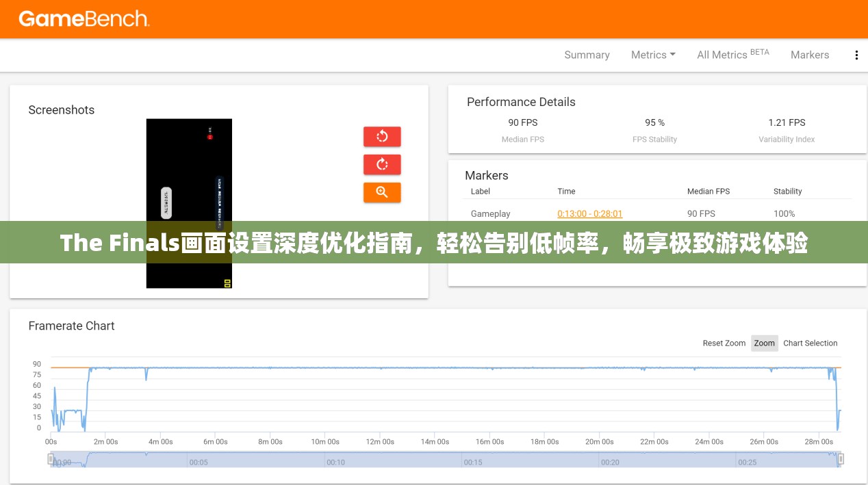The height and width of the screenshot is (485, 868).
Task: Expand the Metrics dropdown menu
Action: pyautogui.click(x=653, y=55)
